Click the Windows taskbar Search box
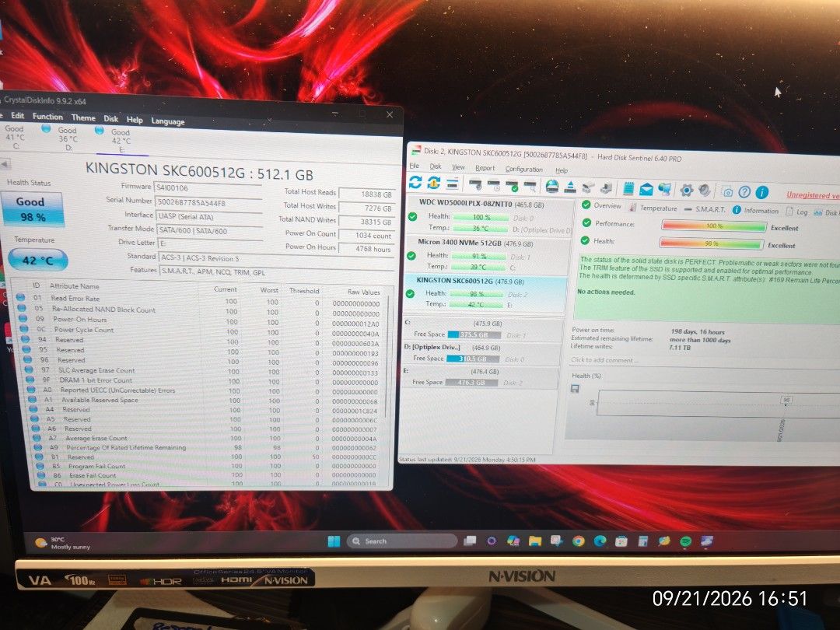Viewport: 840px width, 630px height. pyautogui.click(x=401, y=541)
